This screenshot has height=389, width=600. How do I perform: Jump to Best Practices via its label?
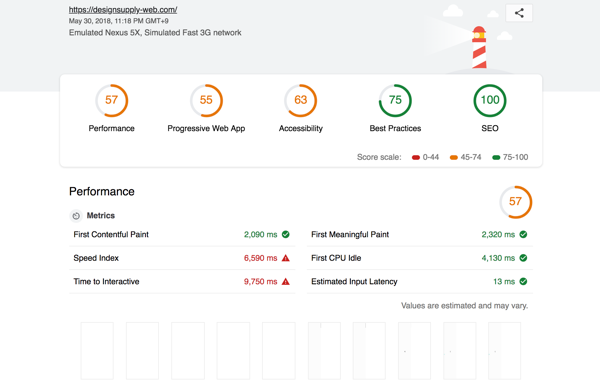395,128
